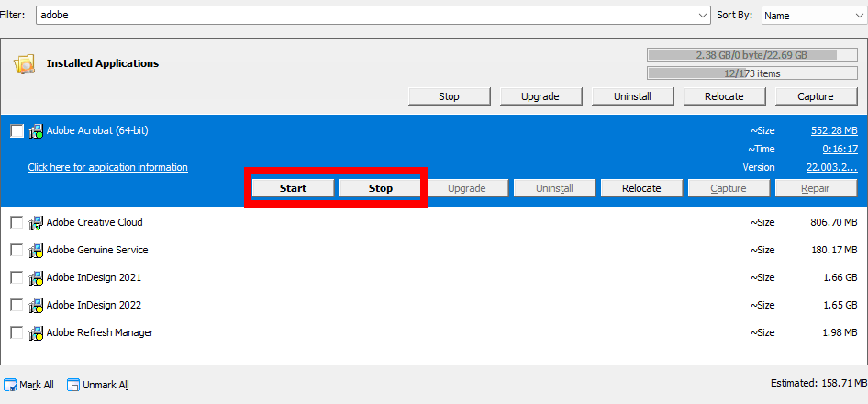
Task: Select the Adobe Genuine Service row name
Action: [x=97, y=250]
